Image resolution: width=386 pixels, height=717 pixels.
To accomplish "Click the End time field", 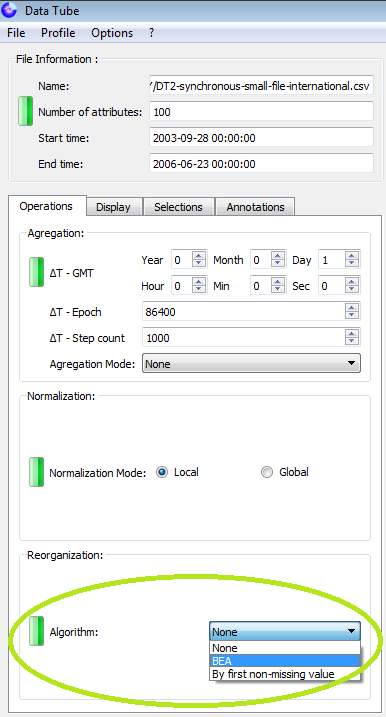I will point(261,163).
